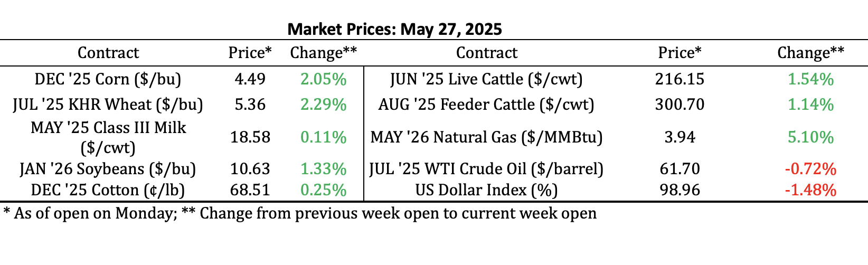Select the US Dollar Index row label

(486, 190)
